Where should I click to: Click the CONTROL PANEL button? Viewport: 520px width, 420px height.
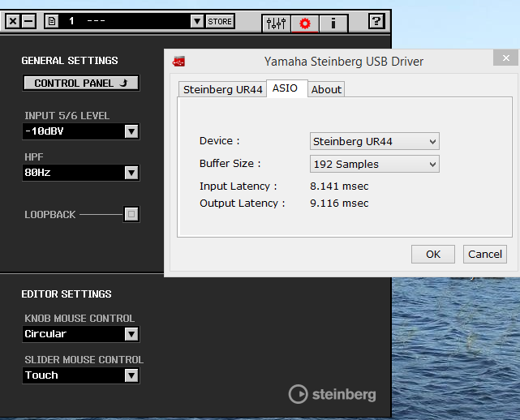[81, 83]
